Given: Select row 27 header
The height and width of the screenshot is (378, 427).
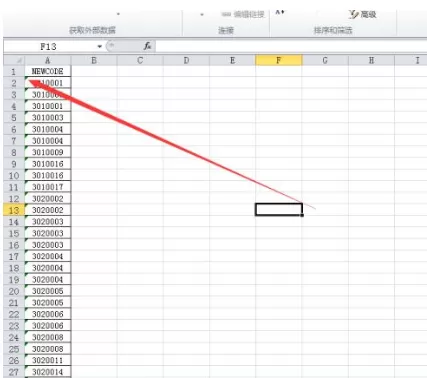Looking at the screenshot, I should (x=14, y=372).
